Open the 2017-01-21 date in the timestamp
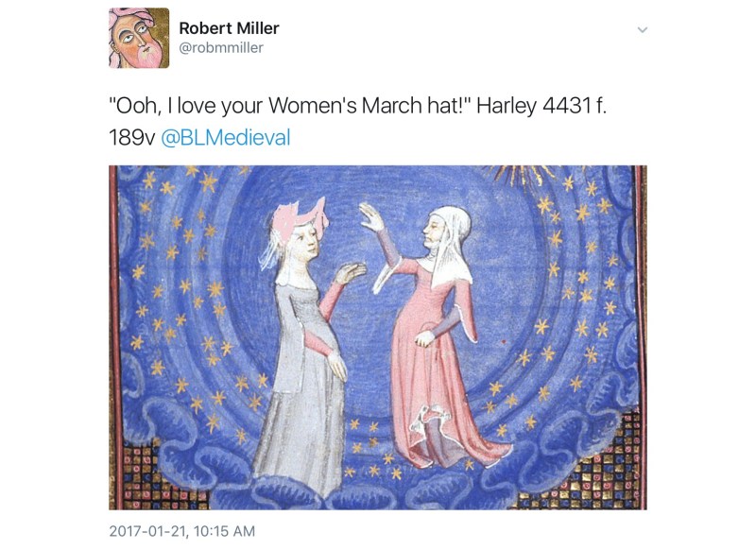Screen dimensions: 756x550 [148, 531]
